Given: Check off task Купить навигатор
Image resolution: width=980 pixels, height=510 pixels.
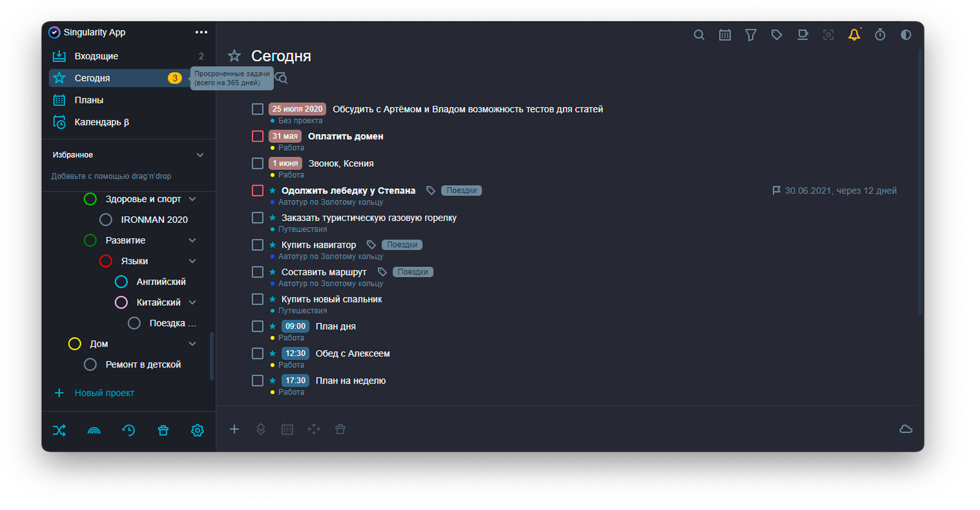Looking at the screenshot, I should point(258,245).
